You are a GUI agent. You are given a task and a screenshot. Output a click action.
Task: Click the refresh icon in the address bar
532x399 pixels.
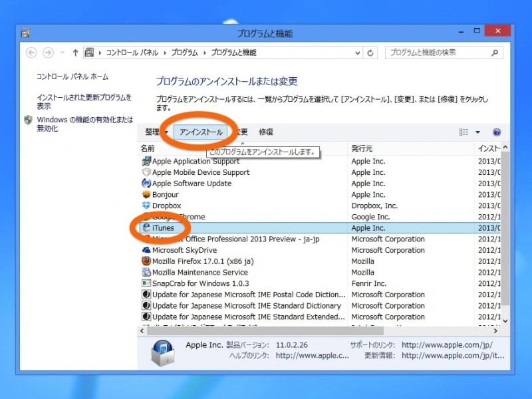click(x=370, y=53)
